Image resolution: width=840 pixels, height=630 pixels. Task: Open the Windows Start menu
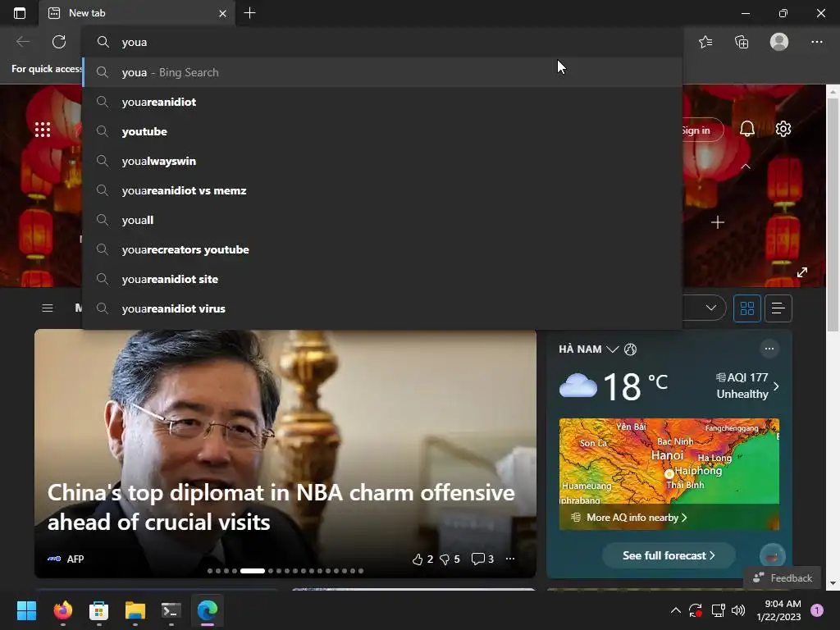coord(26,610)
